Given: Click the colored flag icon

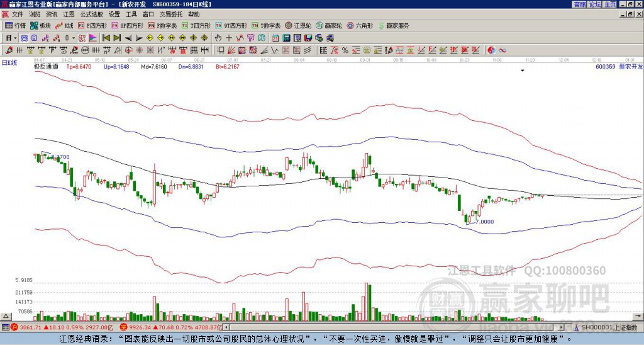Looking at the screenshot, I should (x=93, y=38).
